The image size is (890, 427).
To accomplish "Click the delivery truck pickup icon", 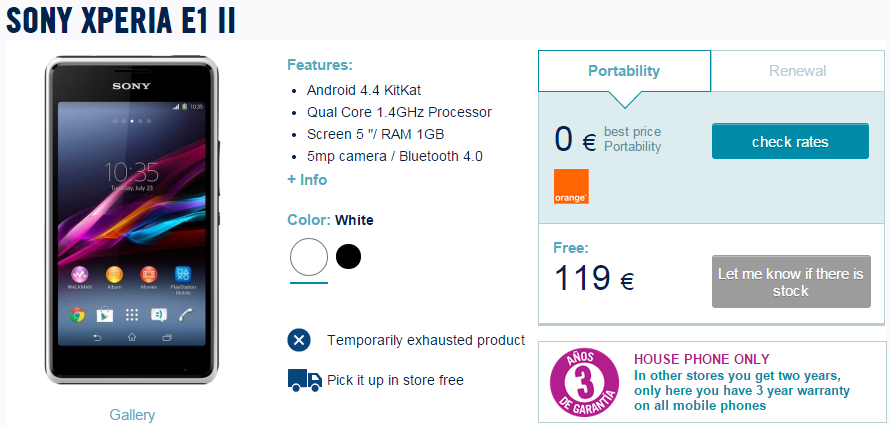I will (x=305, y=380).
